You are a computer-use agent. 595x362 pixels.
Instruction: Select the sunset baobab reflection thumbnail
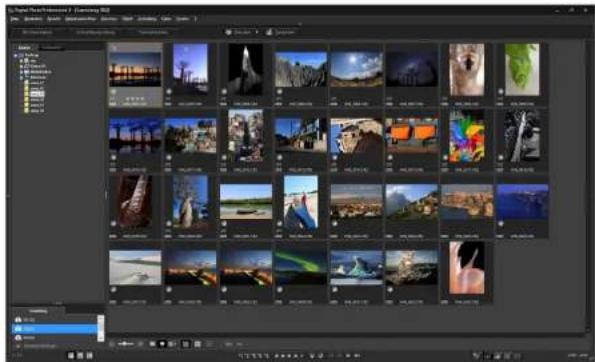135,69
